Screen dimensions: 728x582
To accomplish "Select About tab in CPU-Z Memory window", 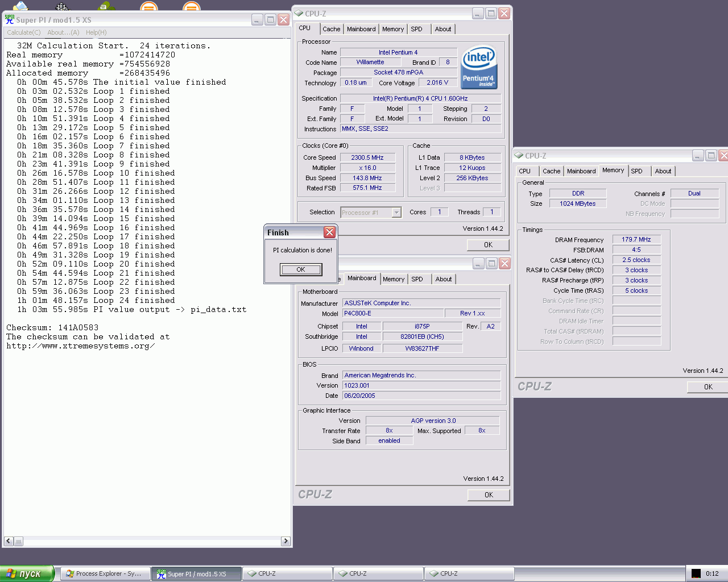I will [663, 171].
